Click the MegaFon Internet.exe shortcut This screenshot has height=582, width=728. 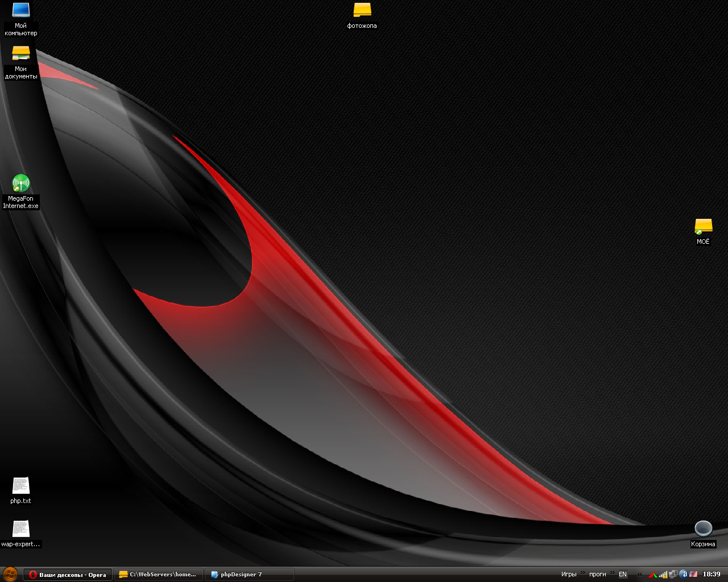tap(21, 183)
